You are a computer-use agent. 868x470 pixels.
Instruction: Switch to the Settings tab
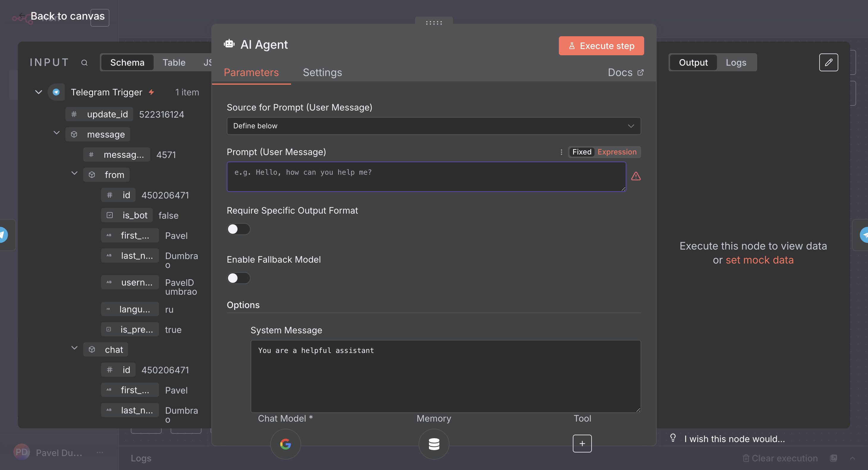tap(322, 72)
